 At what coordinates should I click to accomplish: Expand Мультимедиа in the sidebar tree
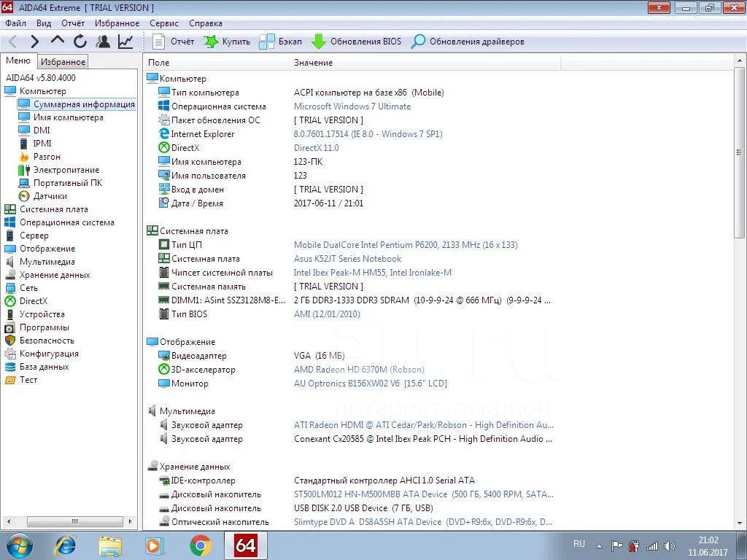(47, 262)
